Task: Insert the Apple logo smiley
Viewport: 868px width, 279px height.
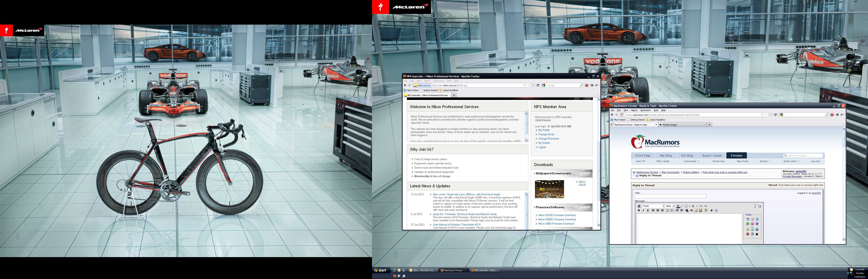Action: pyautogui.click(x=757, y=234)
